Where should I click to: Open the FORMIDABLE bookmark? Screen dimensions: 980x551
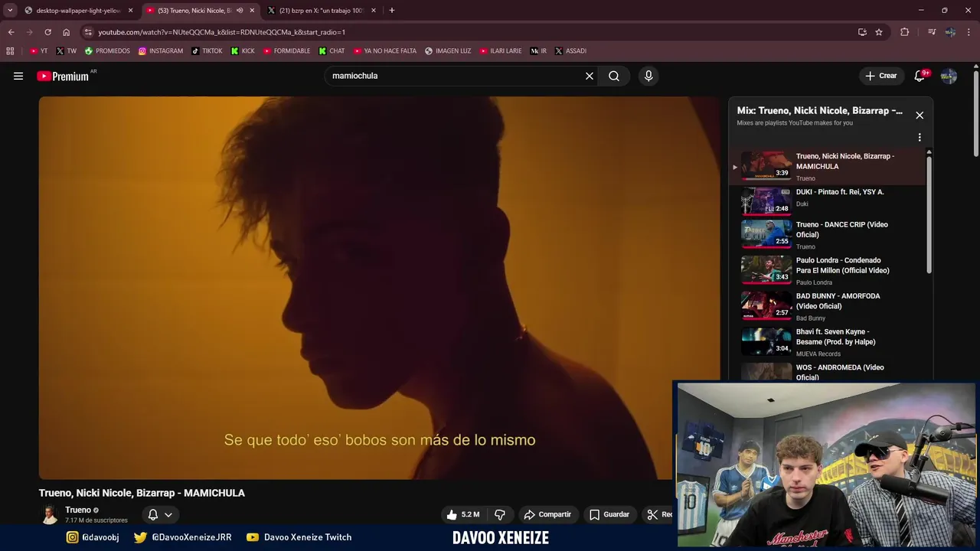pyautogui.click(x=286, y=51)
